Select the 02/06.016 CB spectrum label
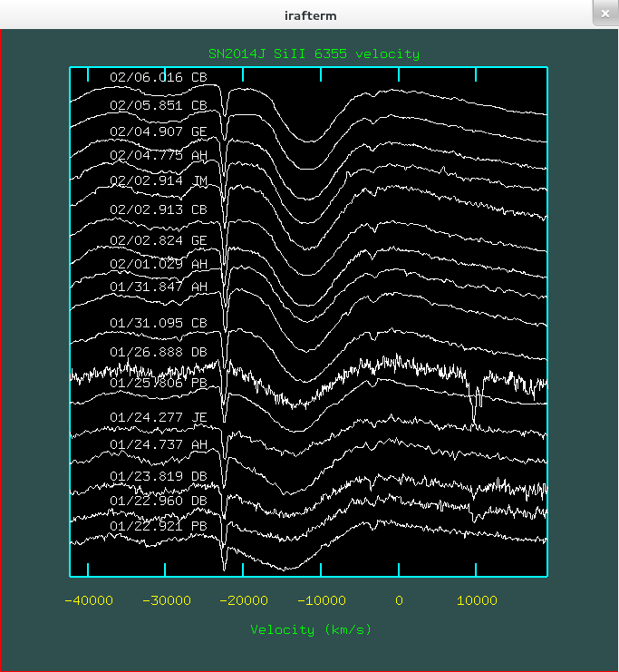 click(159, 77)
